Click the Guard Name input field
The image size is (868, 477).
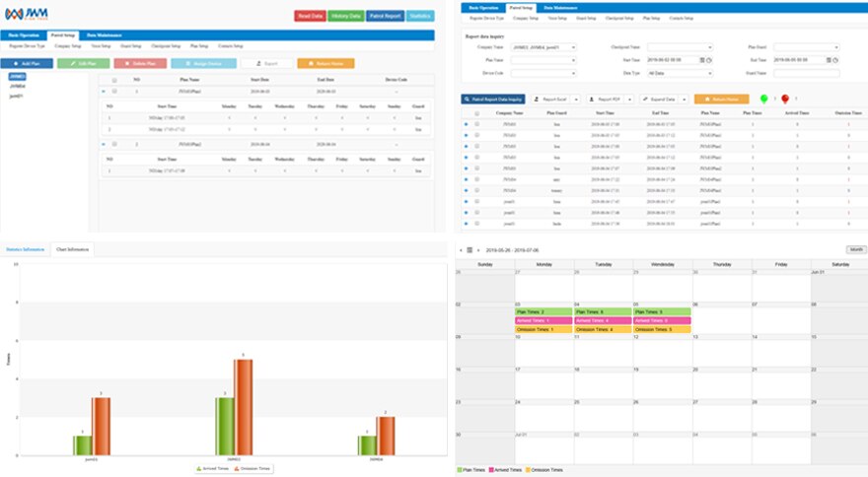806,72
